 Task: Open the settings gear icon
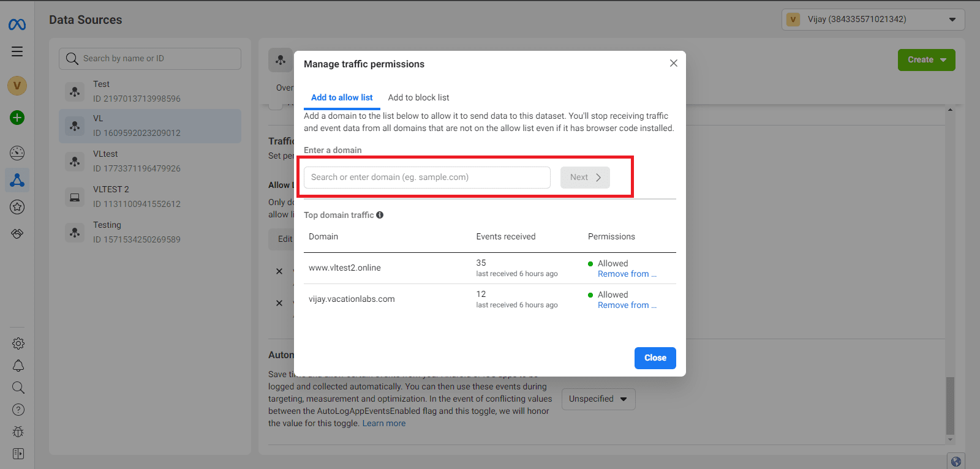pos(18,343)
